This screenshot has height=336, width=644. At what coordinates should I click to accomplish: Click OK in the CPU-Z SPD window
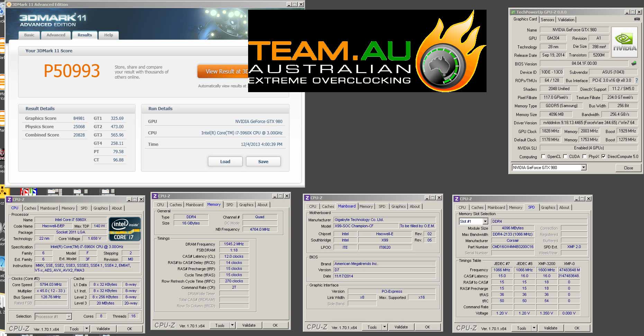pos(577,328)
